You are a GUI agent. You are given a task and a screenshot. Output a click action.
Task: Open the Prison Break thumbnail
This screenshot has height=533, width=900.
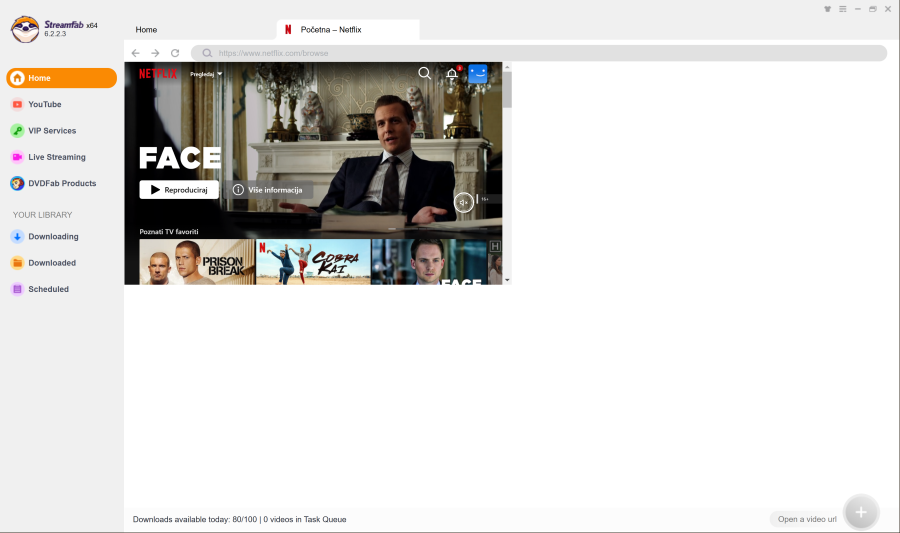click(x=197, y=262)
